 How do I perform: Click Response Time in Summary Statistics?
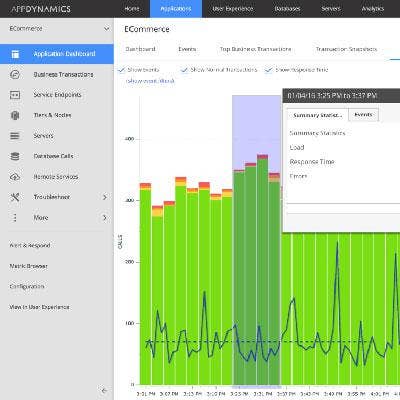(x=312, y=162)
